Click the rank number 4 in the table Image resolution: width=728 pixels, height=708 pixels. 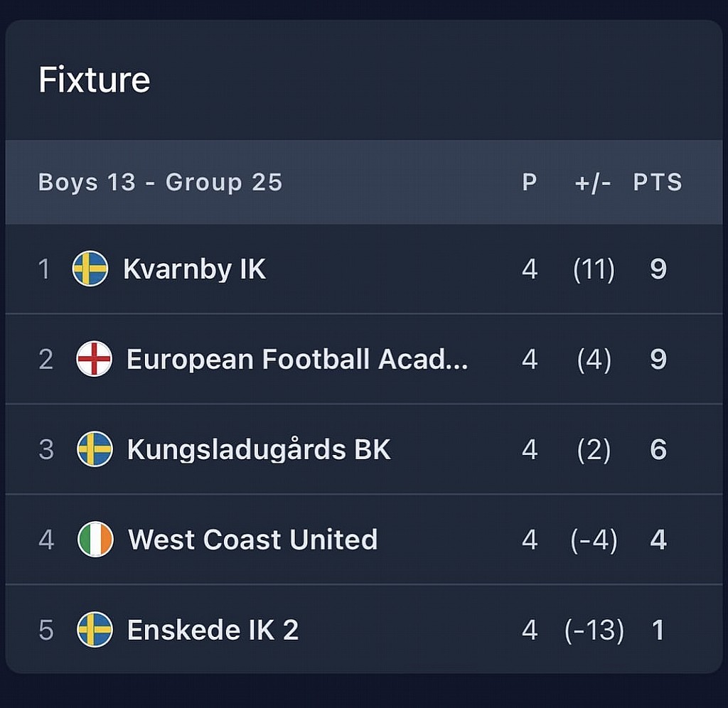coord(46,540)
